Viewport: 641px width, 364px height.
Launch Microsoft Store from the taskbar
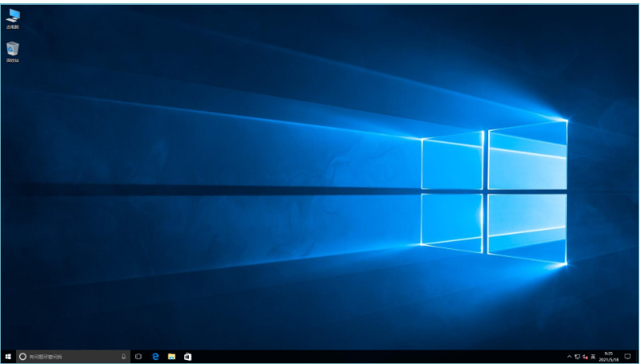coord(187,356)
